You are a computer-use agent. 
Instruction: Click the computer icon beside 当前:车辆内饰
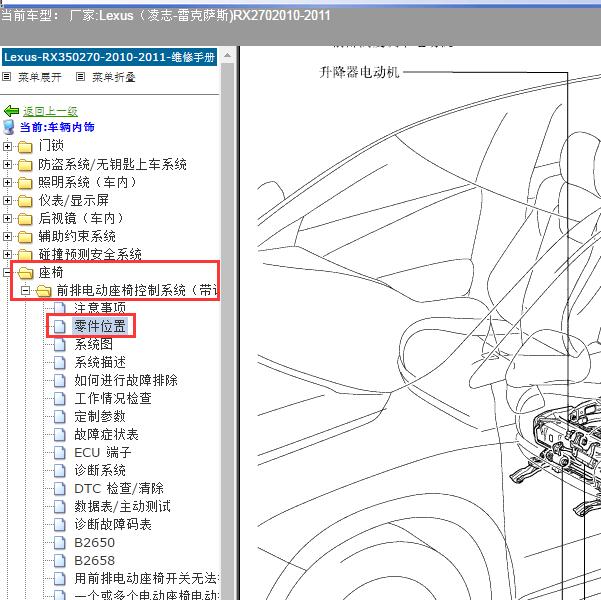click(x=8, y=127)
